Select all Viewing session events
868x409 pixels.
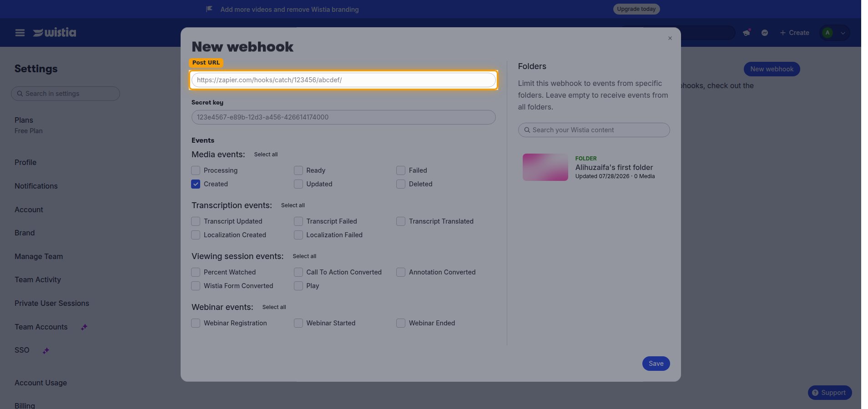click(304, 256)
